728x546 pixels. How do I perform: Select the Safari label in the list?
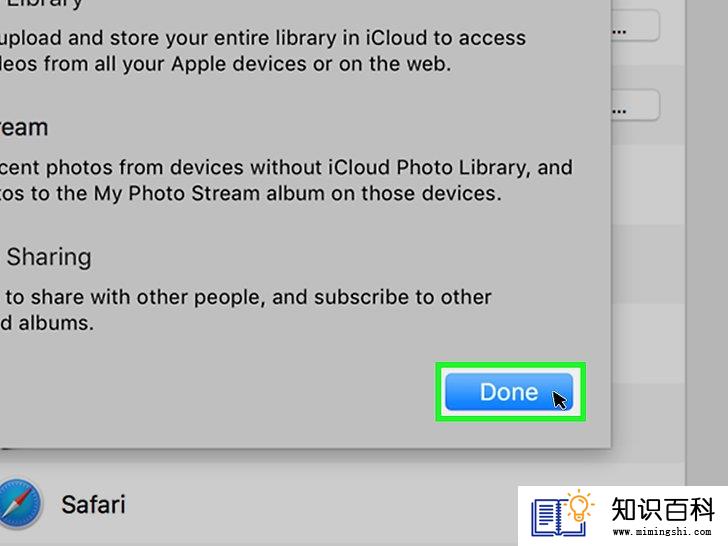tap(93, 505)
